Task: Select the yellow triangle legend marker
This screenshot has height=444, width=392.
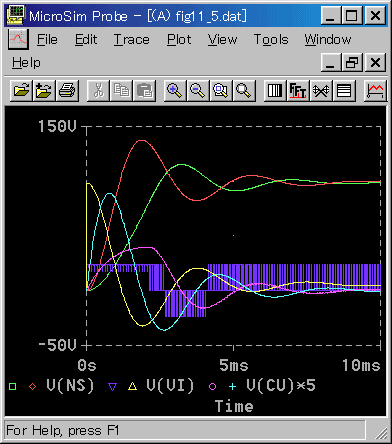Action: 133,386
